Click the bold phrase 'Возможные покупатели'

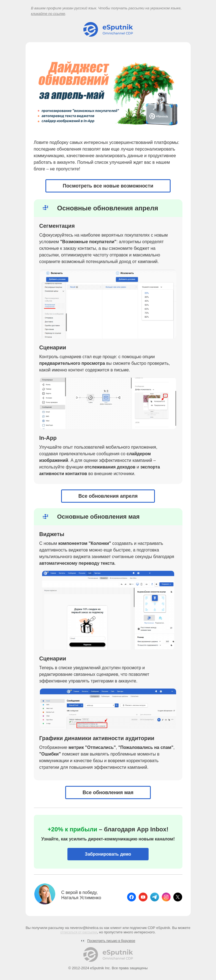point(88,242)
